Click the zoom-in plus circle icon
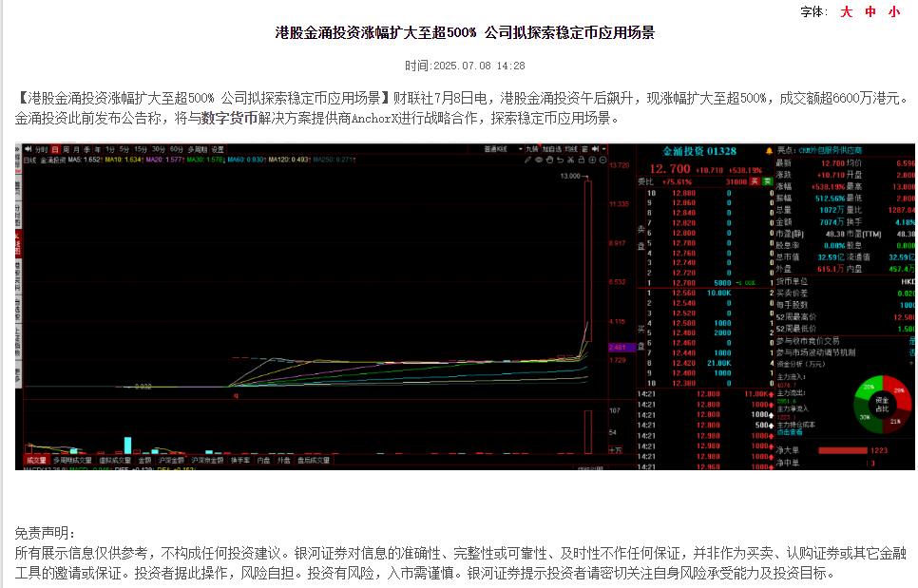 point(592,160)
